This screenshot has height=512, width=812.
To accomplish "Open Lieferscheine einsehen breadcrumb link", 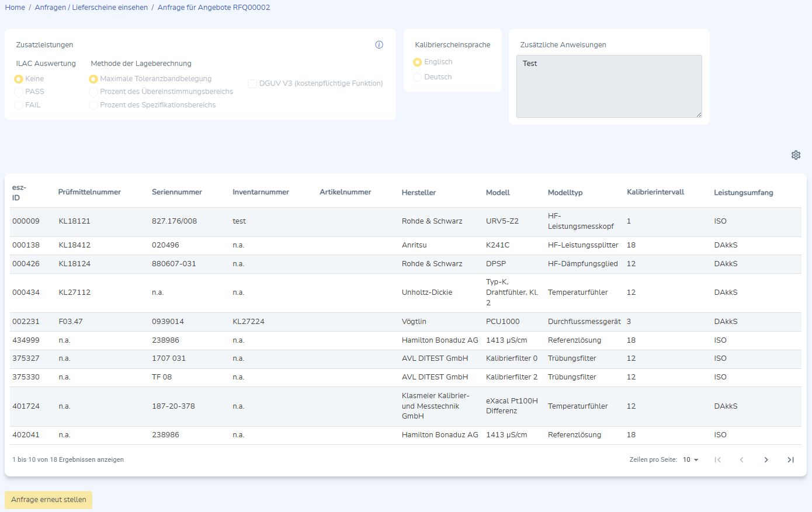I will 110,8.
